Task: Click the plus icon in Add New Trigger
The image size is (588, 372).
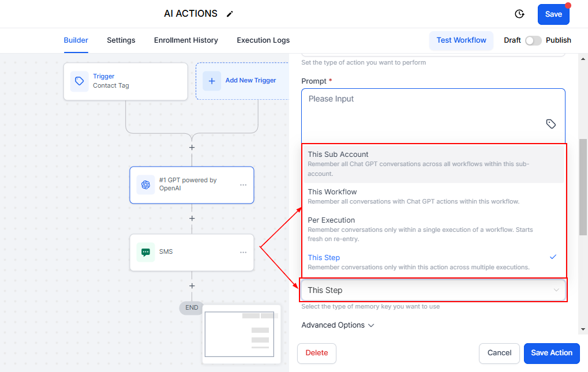Action: pos(212,81)
